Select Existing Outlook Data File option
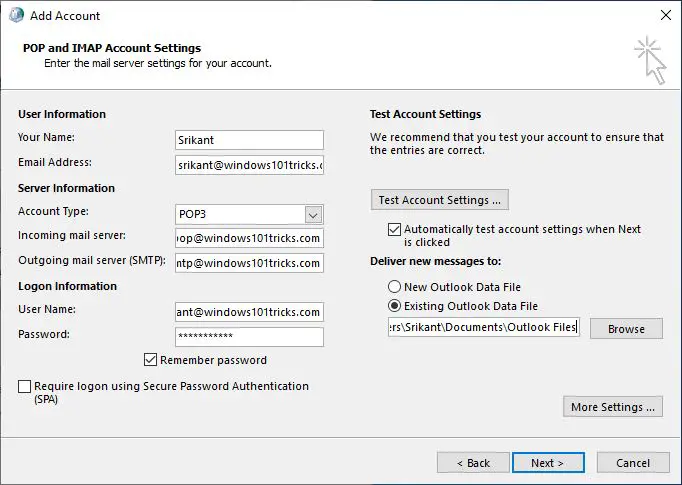This screenshot has width=682, height=485. [x=395, y=306]
